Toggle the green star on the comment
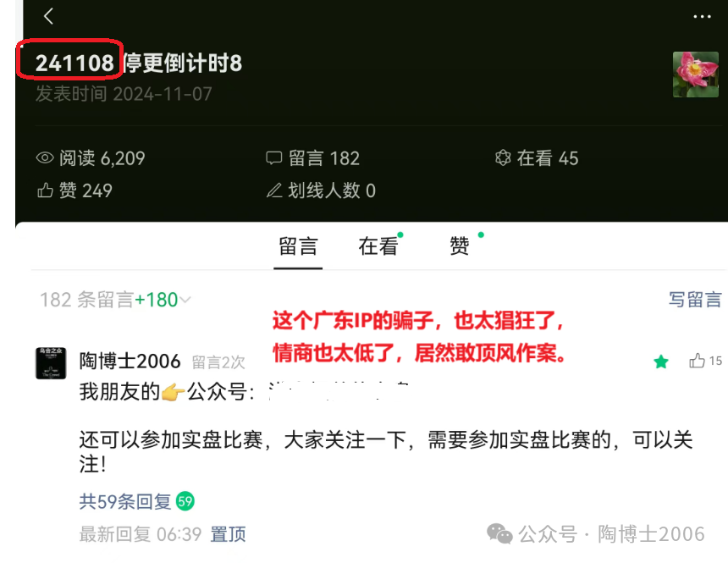The image size is (728, 563). (660, 362)
